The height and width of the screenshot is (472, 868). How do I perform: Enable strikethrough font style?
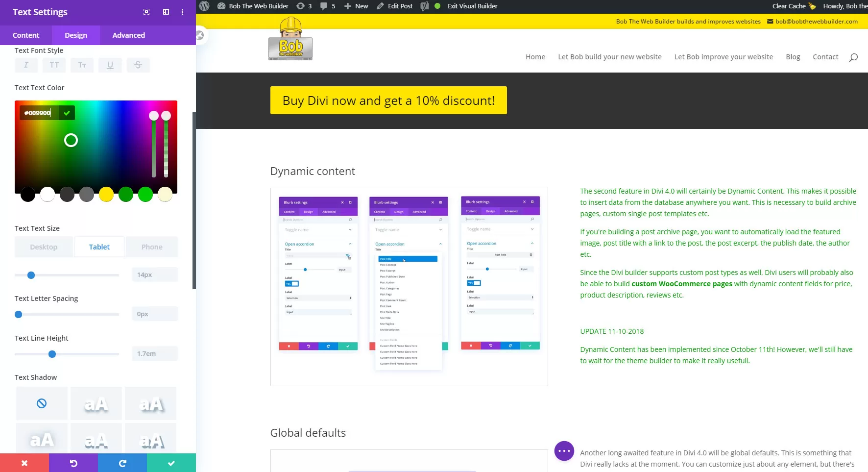tap(138, 65)
